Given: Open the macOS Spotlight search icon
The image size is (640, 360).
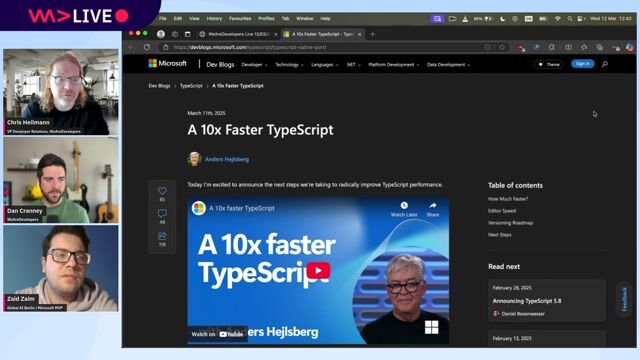Looking at the screenshot, I should pyautogui.click(x=569, y=19).
